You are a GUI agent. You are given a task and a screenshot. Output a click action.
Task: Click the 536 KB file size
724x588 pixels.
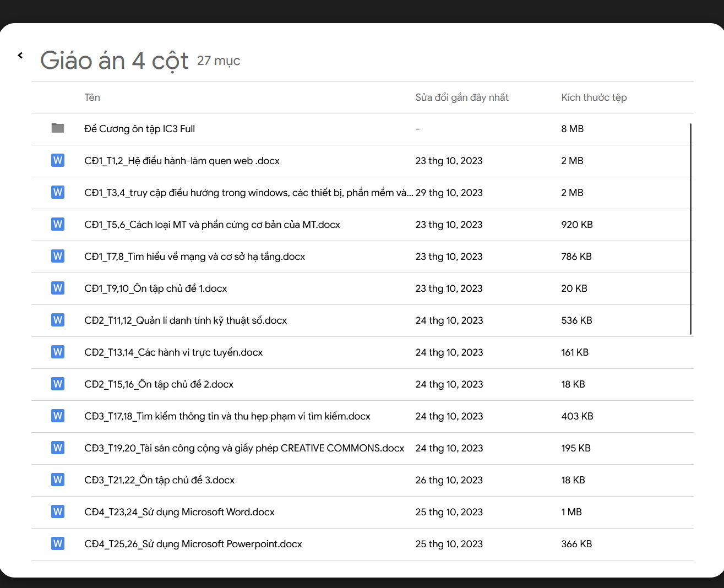[577, 320]
